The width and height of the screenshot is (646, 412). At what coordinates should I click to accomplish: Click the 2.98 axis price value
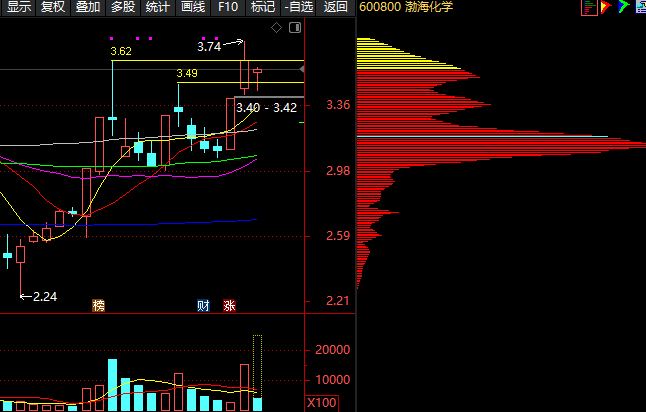coord(338,171)
